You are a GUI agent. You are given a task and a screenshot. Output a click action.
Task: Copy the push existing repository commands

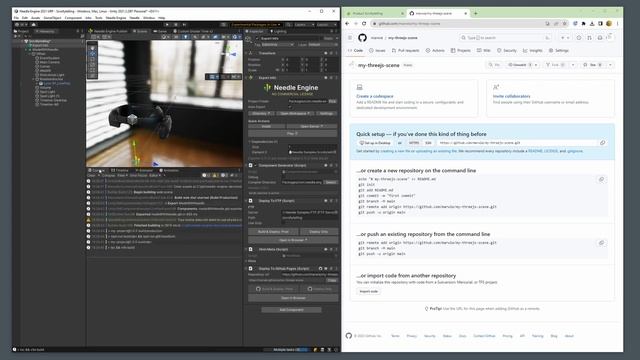tap(601, 243)
